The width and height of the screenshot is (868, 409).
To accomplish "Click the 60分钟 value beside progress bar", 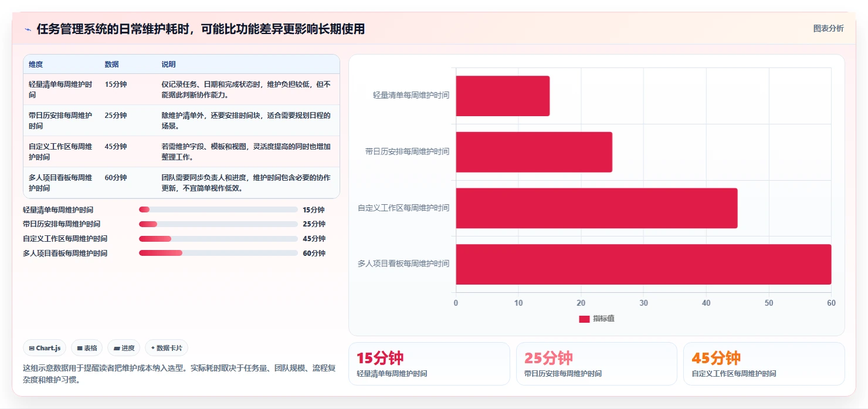I will pos(314,253).
